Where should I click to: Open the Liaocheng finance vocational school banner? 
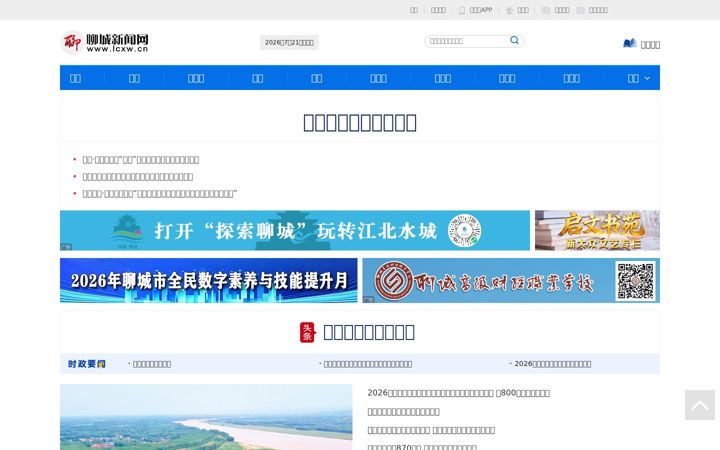coord(511,280)
